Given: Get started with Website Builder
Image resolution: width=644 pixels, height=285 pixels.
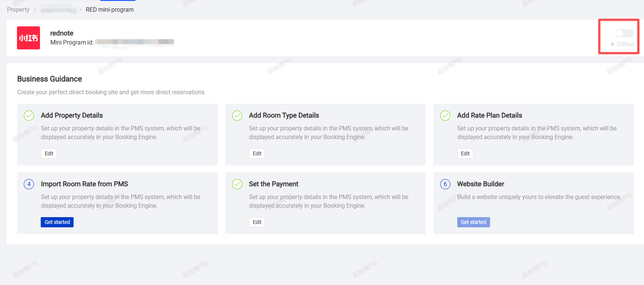Looking at the screenshot, I should [473, 222].
